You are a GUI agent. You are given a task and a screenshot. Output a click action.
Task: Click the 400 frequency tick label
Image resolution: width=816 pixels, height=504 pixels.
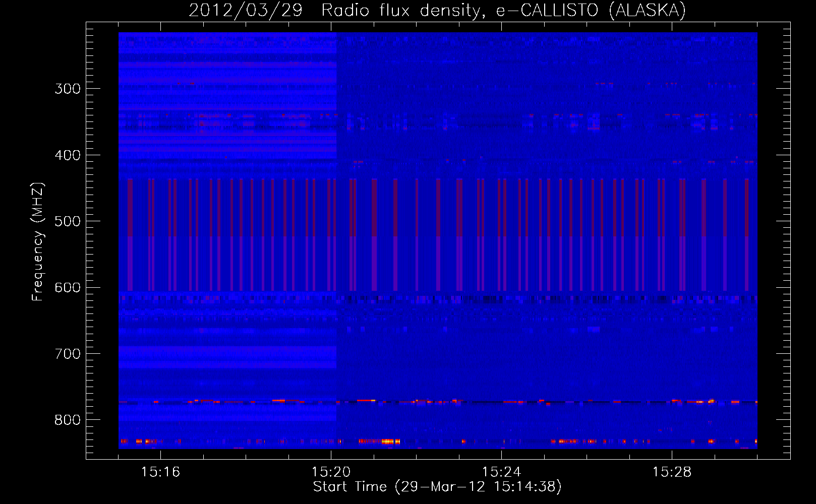[68, 155]
